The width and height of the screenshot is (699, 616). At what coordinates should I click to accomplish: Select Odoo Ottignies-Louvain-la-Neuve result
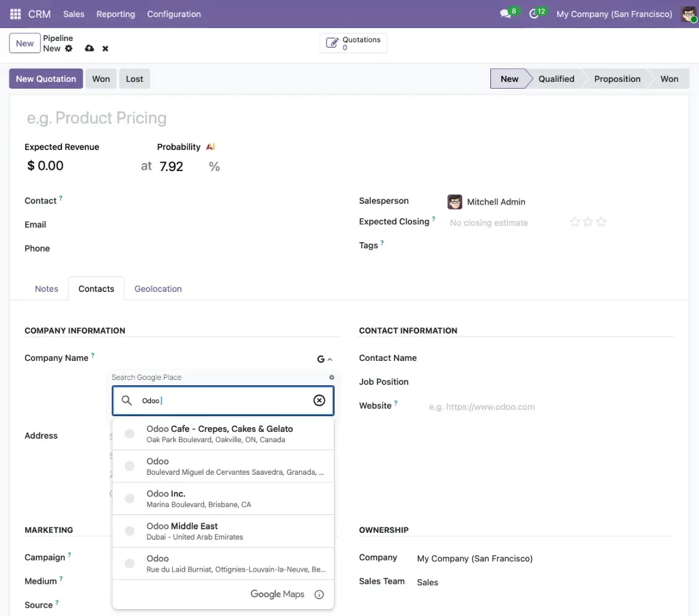tap(223, 563)
